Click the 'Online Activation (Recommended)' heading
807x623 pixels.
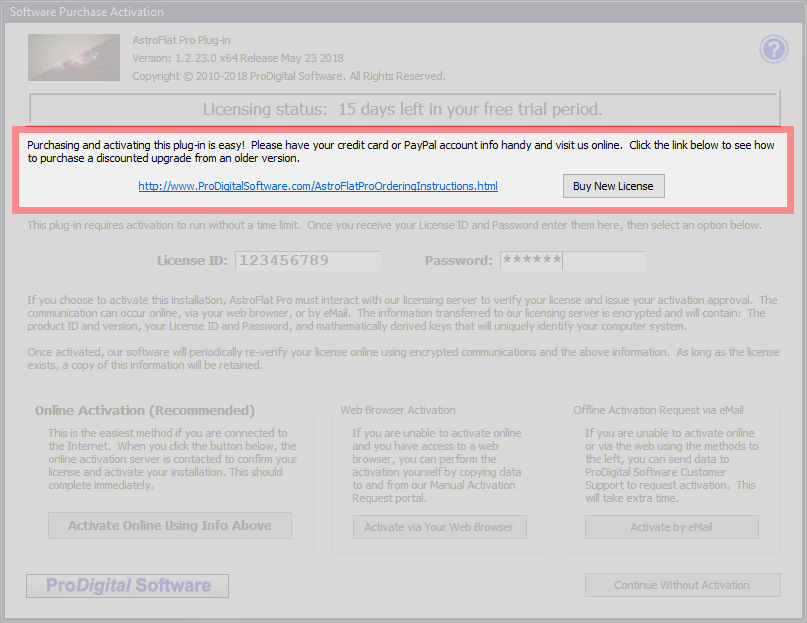pos(145,410)
